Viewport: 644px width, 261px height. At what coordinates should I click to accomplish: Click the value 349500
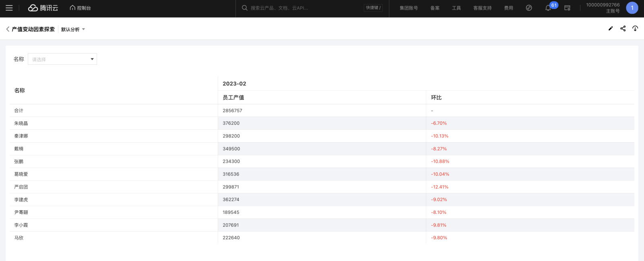point(231,149)
